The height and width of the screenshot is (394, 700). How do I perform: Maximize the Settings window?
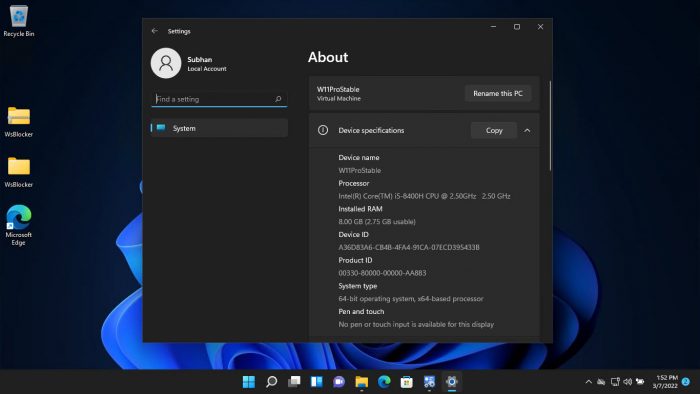pyautogui.click(x=517, y=27)
